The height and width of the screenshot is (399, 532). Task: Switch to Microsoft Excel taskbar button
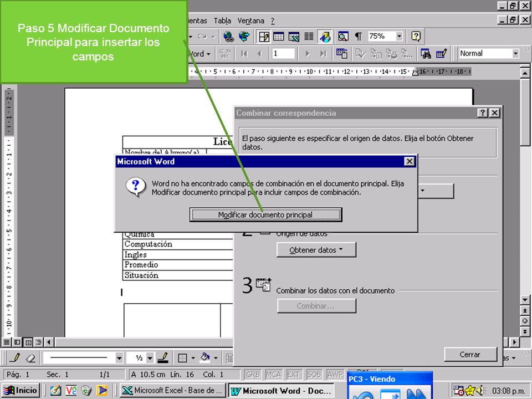tap(172, 390)
